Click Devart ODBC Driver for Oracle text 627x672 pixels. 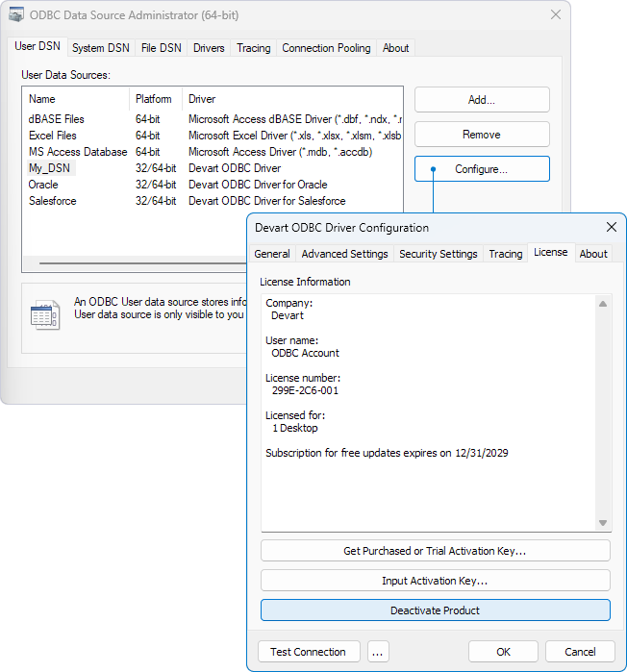point(258,185)
